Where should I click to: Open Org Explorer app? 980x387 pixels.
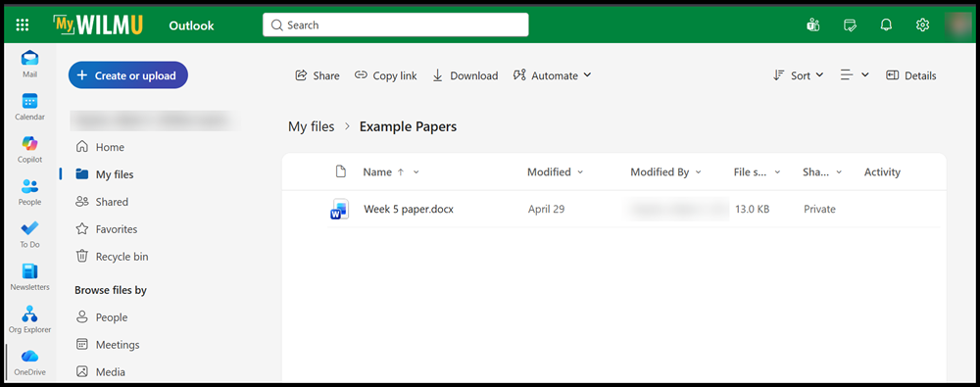coord(29,319)
